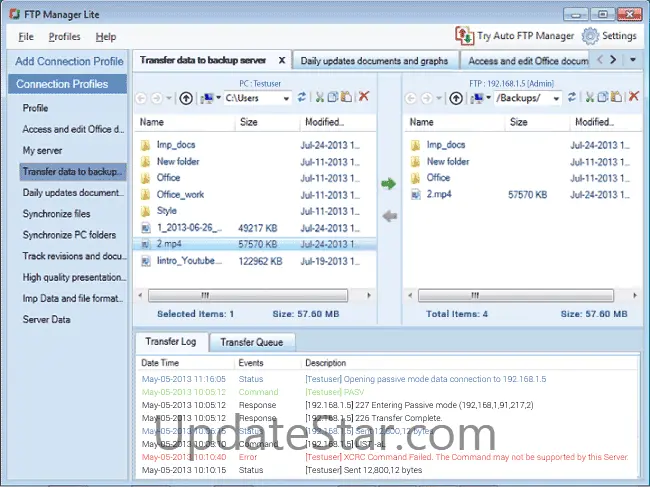Paste into local pane folder
The image size is (650, 487).
[x=346, y=97]
